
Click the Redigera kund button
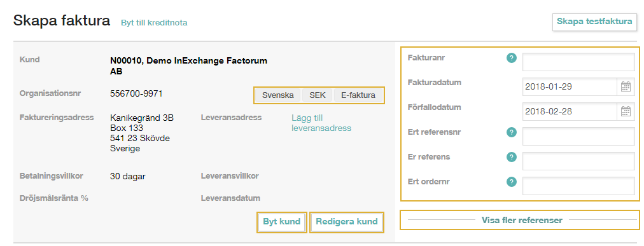(347, 222)
